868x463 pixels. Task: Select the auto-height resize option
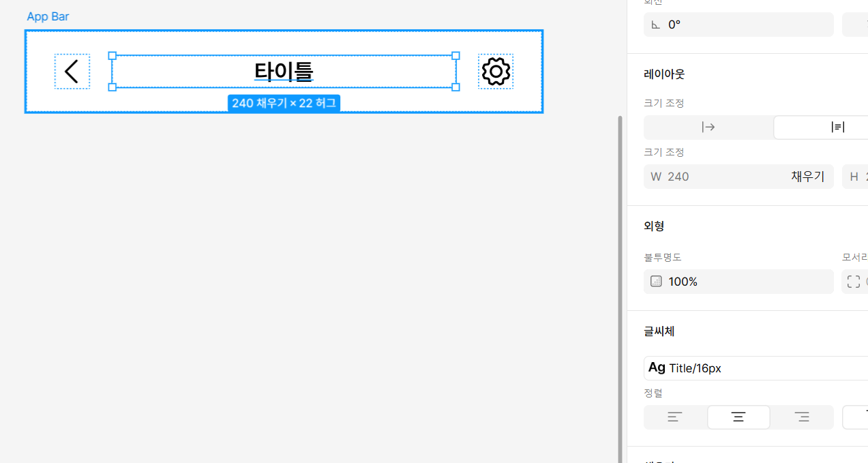tap(837, 127)
